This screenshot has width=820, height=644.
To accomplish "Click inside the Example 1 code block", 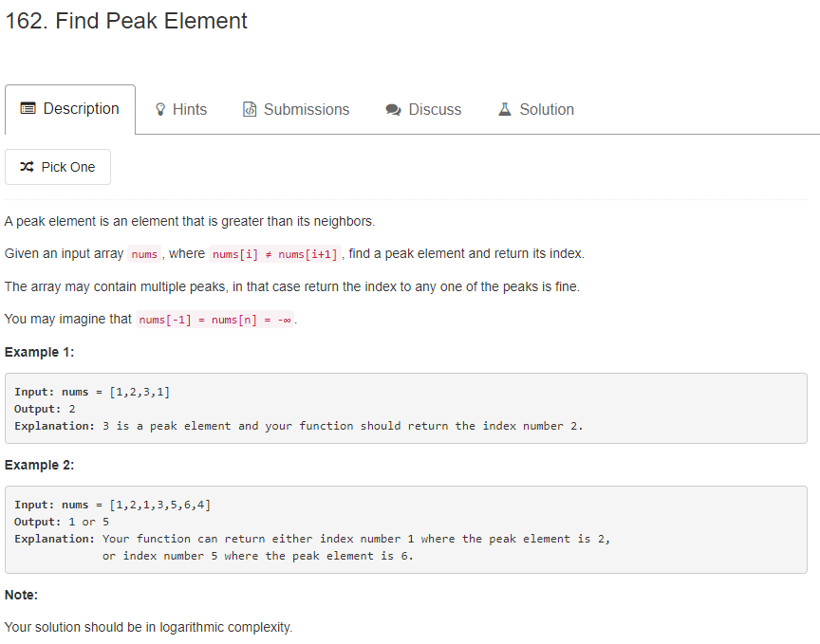I will [x=405, y=409].
